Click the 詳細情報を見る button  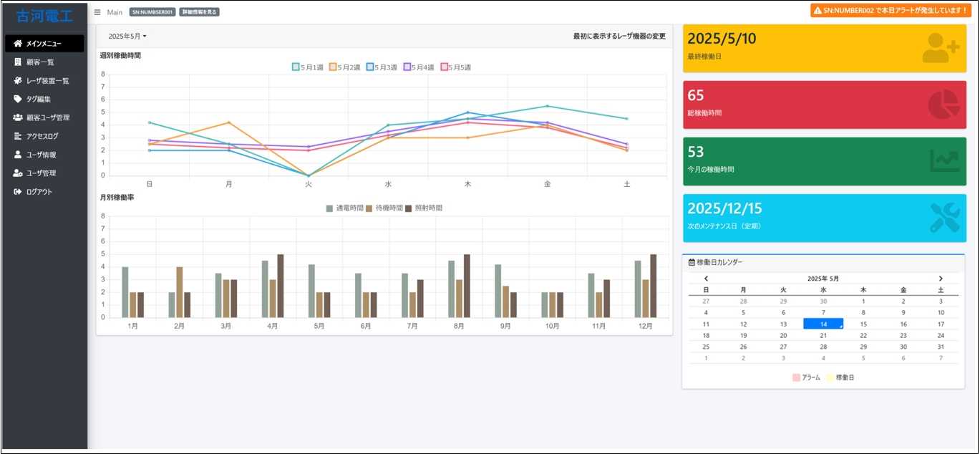pyautogui.click(x=199, y=12)
